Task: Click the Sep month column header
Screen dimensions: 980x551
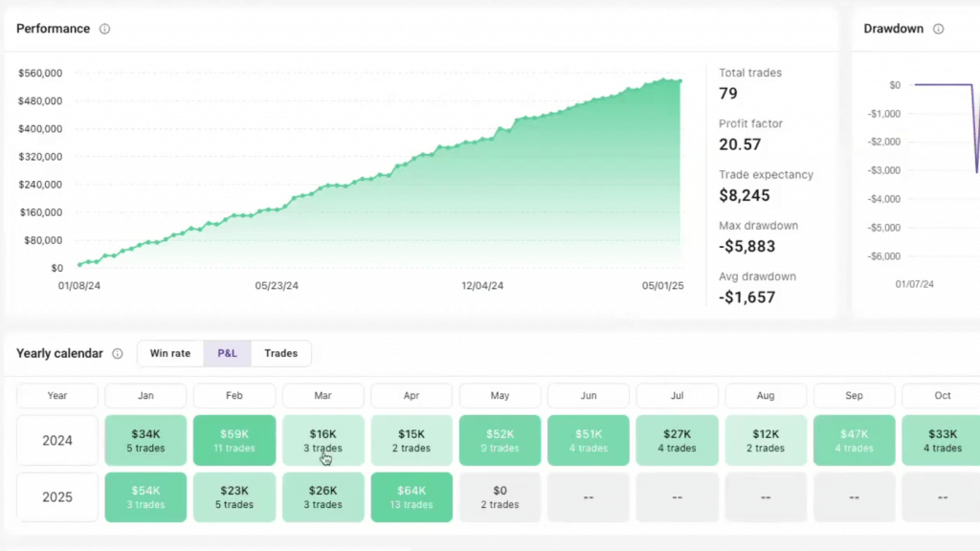Action: click(854, 396)
